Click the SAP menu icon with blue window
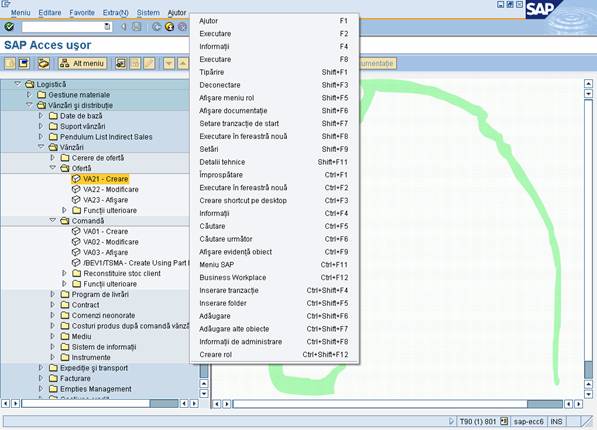 pyautogui.click(x=24, y=63)
